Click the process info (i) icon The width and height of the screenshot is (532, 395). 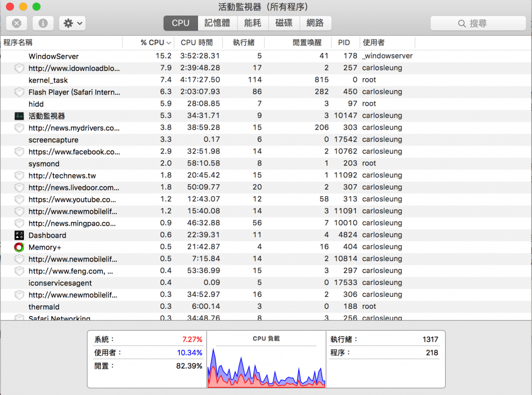pyautogui.click(x=43, y=23)
